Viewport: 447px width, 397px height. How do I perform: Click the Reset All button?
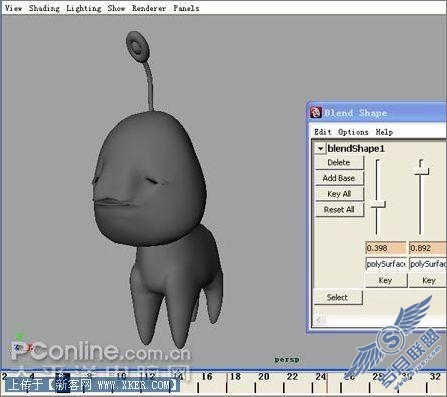[339, 210]
